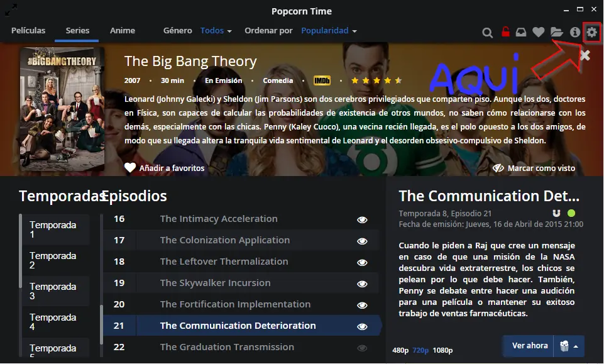604x364 pixels.
Task: Toggle watched eye for The Graduation Transmission
Action: (361, 348)
